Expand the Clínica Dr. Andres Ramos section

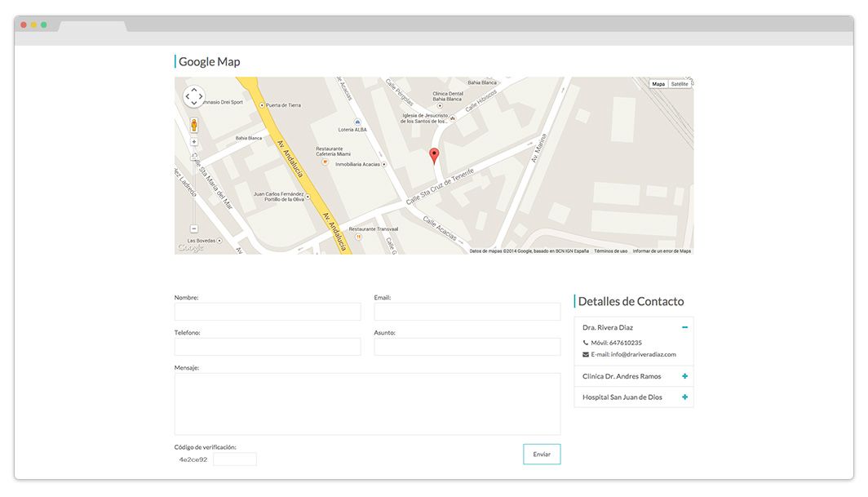coord(684,376)
